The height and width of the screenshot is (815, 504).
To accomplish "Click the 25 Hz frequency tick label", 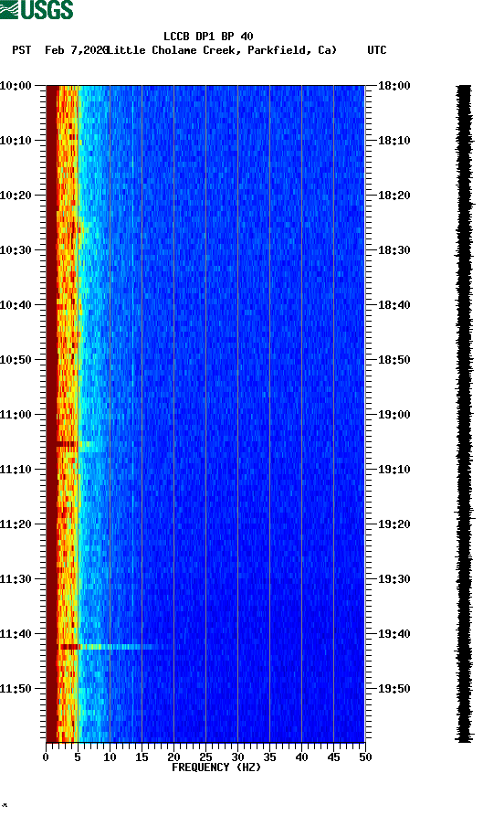I will tap(205, 757).
